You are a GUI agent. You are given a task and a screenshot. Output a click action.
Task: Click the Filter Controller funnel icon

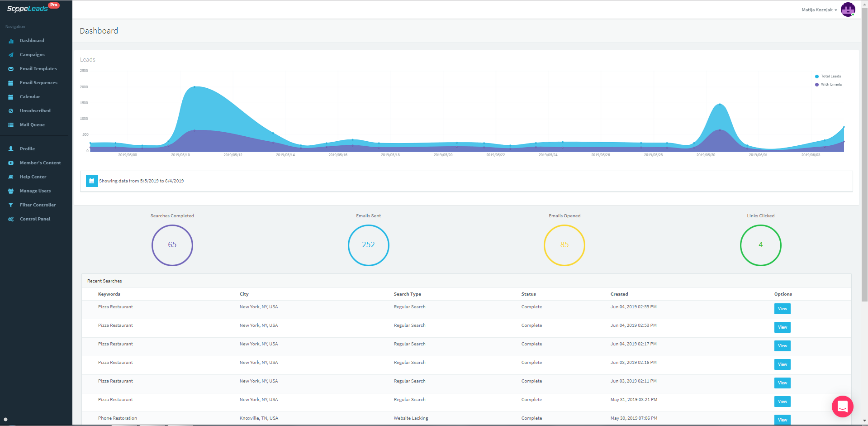pos(11,205)
